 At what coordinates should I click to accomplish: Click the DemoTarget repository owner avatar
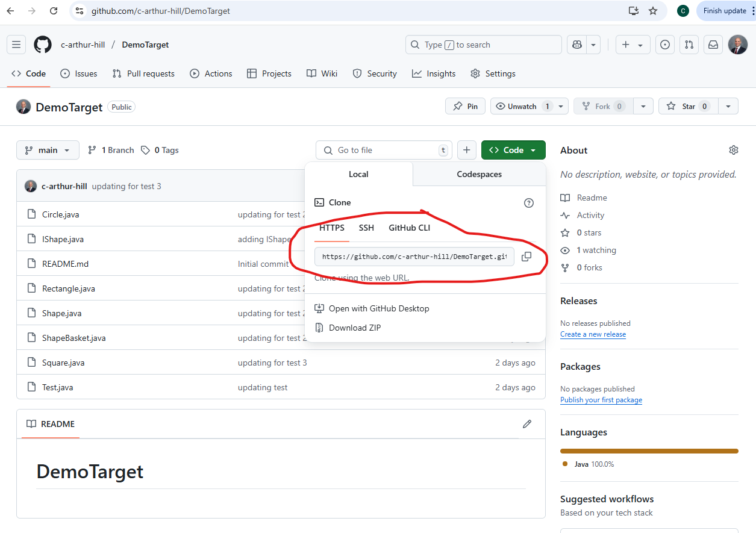[x=23, y=107]
